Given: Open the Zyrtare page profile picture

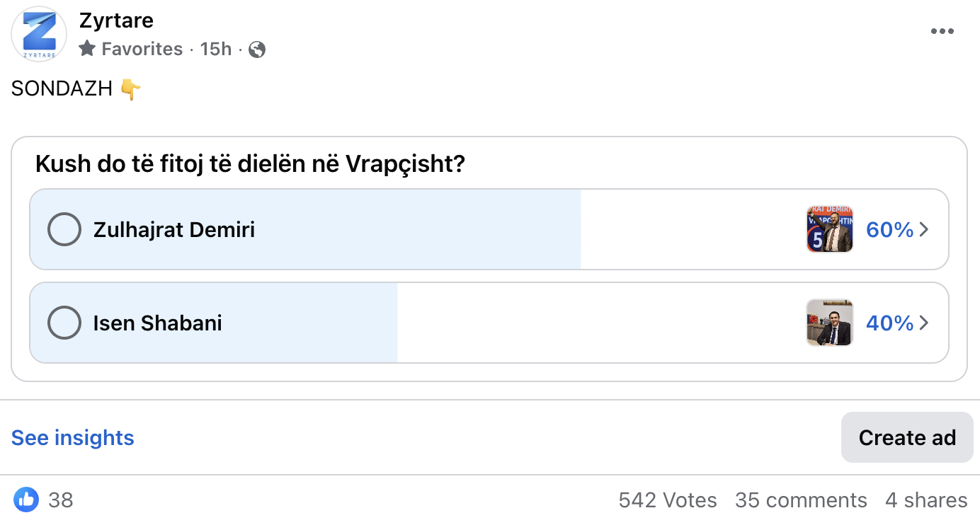Looking at the screenshot, I should 39,34.
